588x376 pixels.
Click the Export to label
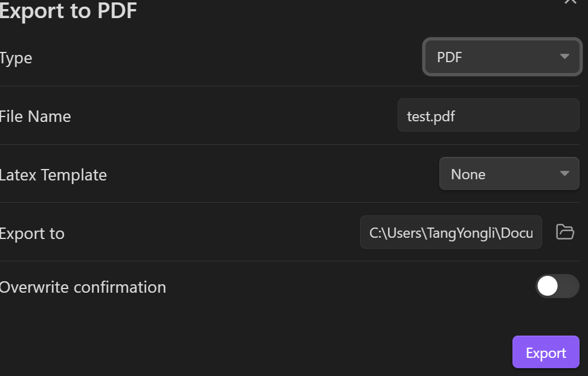(x=32, y=234)
